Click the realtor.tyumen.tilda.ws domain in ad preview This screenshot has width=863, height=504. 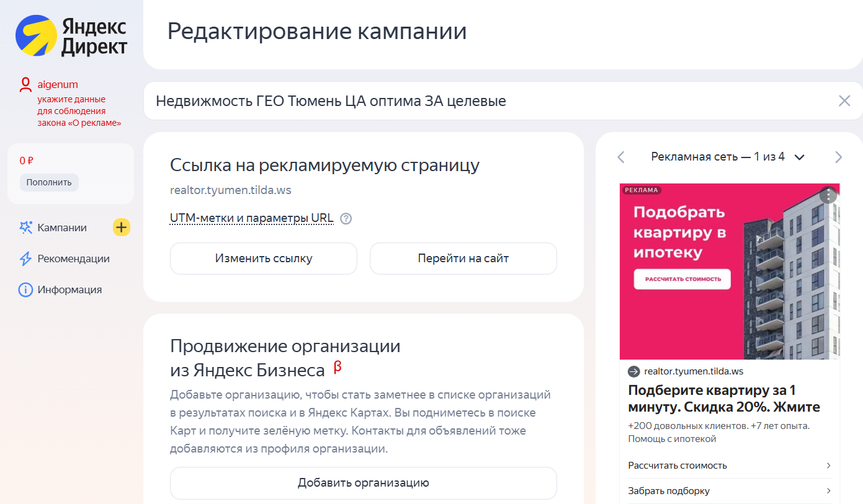(694, 371)
